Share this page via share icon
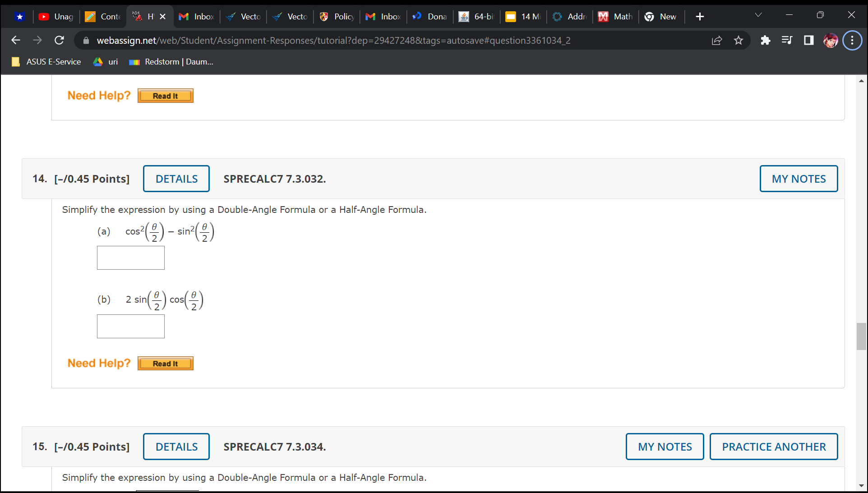The width and height of the screenshot is (868, 493). pos(717,41)
